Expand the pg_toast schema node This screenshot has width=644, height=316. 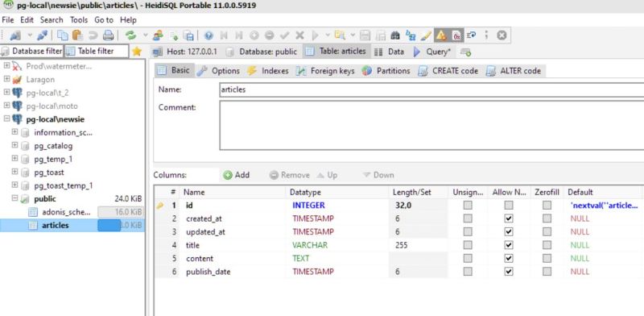(14, 172)
